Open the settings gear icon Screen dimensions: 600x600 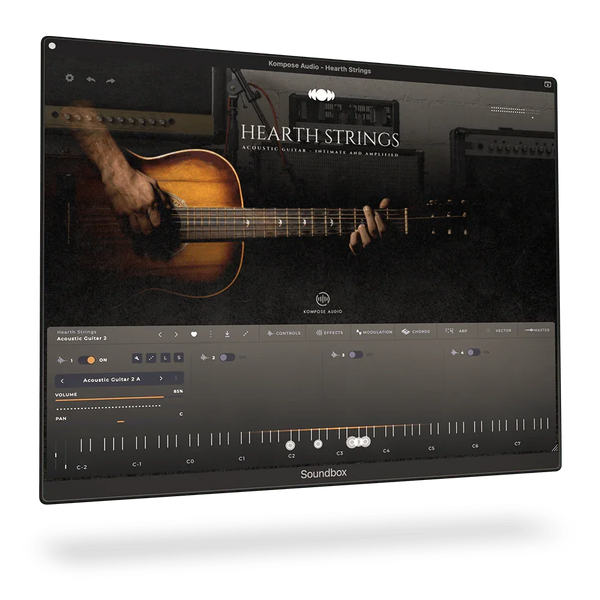70,78
